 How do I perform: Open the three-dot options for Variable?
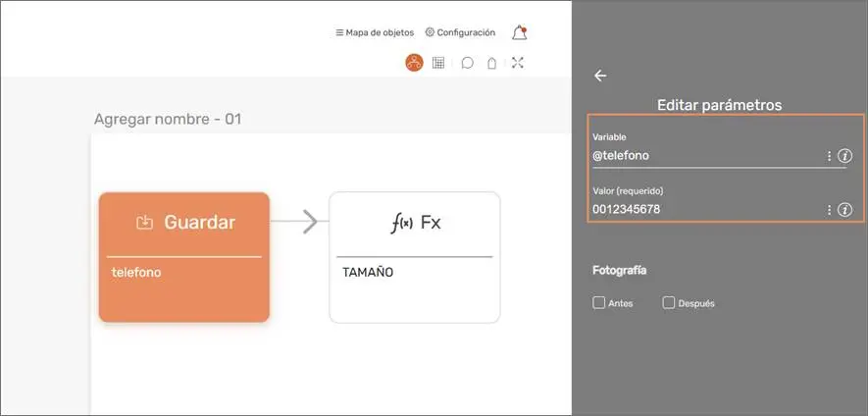[x=829, y=156]
